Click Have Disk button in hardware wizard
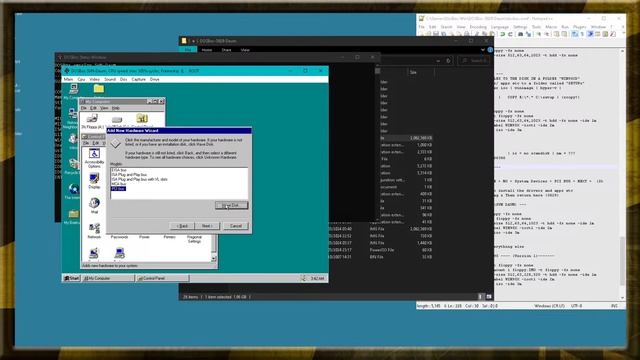The width and height of the screenshot is (640, 360). pos(231,205)
